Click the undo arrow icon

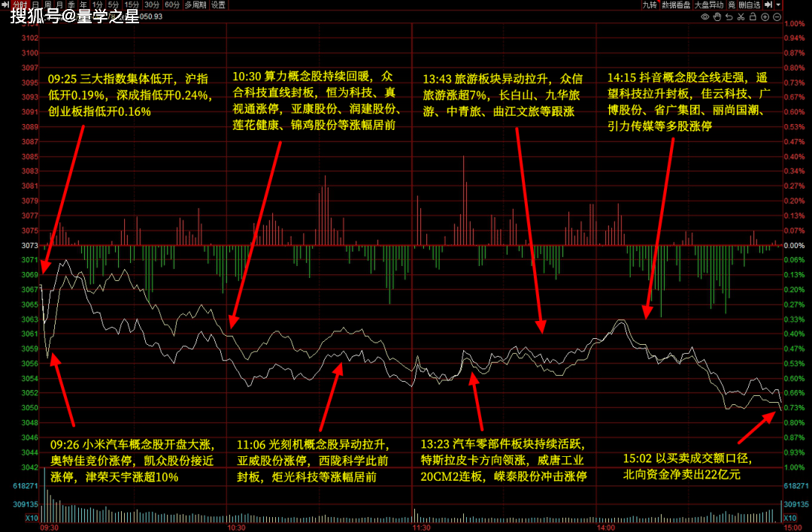pyautogui.click(x=729, y=17)
